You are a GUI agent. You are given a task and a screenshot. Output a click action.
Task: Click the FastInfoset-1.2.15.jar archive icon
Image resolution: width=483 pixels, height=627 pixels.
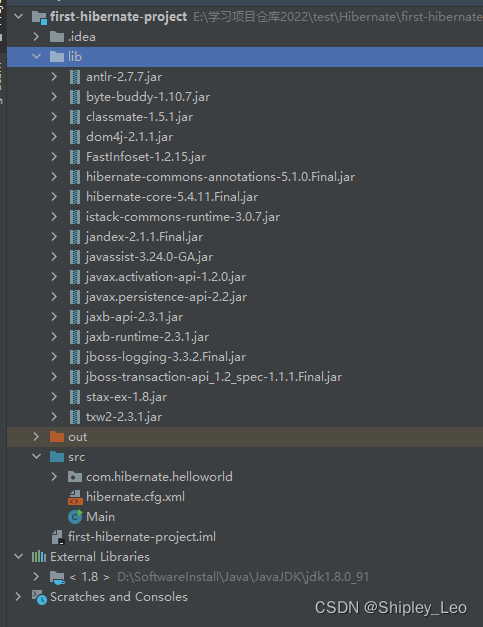click(75, 157)
